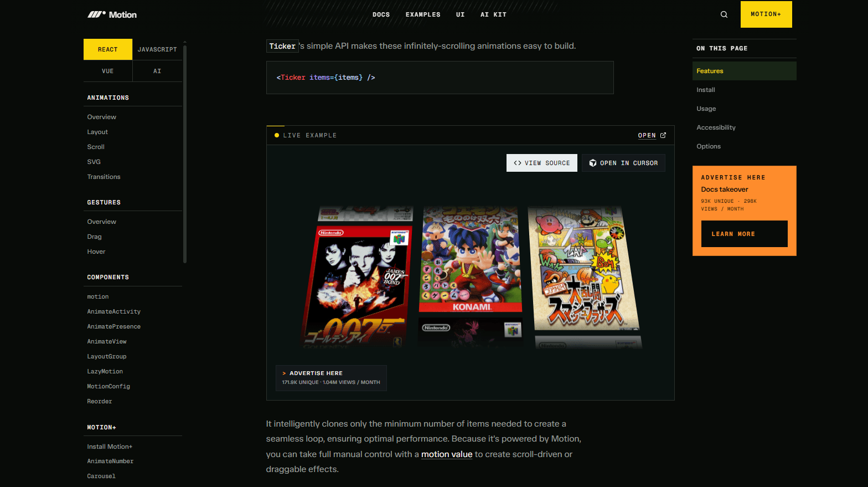Open EXAMPLES in the top navigation
868x487 pixels.
(x=423, y=14)
